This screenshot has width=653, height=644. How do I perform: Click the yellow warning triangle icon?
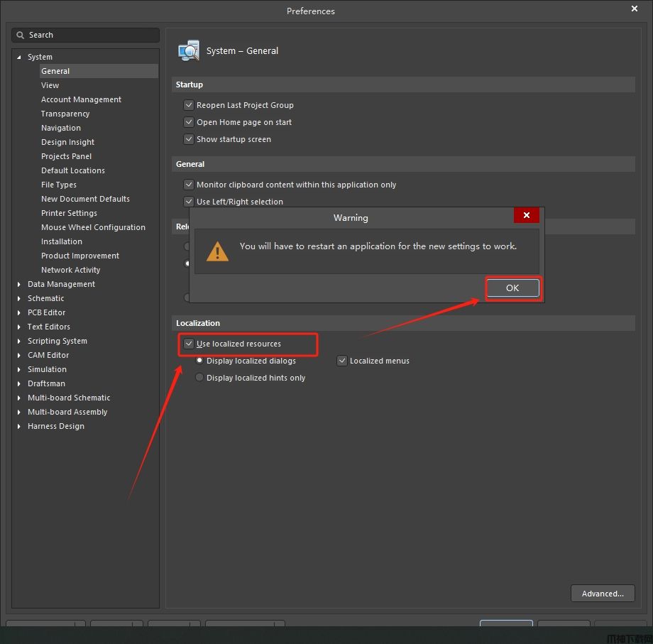point(217,251)
